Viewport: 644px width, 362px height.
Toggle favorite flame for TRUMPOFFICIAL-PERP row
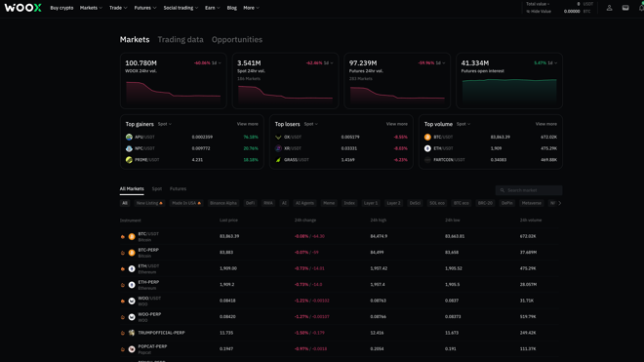pos(122,333)
